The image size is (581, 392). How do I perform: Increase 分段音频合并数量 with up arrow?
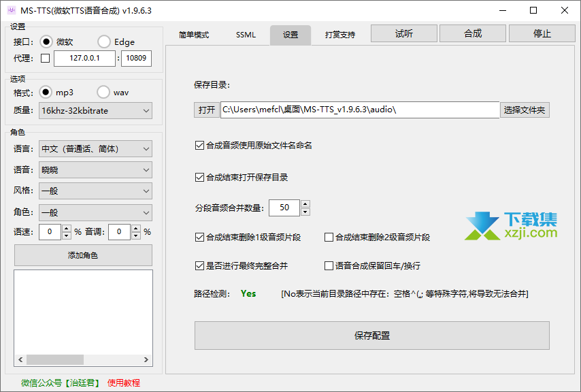305,204
